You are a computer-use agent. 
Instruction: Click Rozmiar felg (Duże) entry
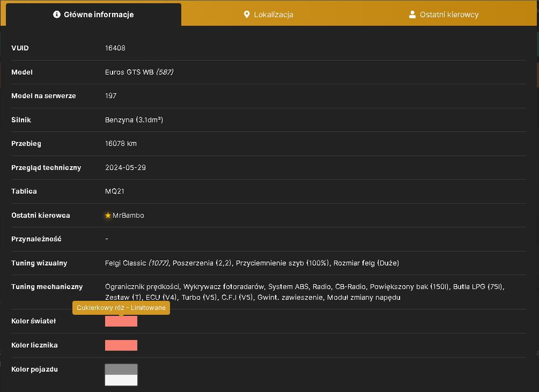pyautogui.click(x=366, y=263)
